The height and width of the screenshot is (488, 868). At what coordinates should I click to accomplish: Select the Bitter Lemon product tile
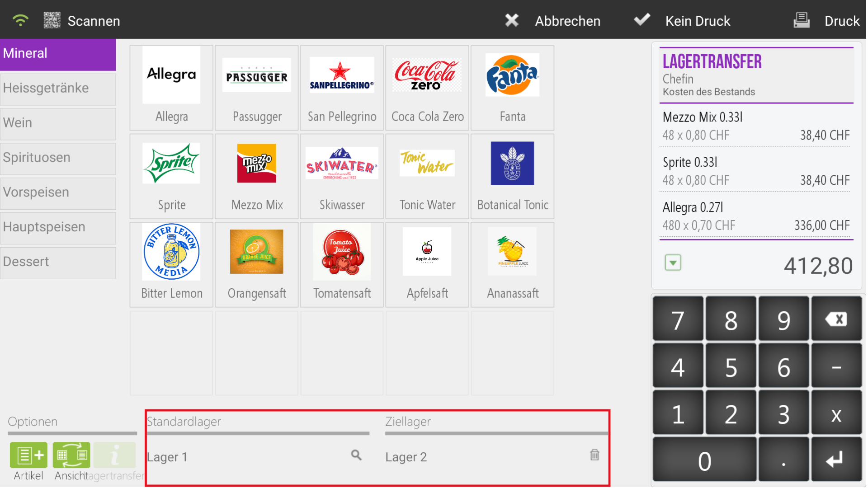[171, 265]
